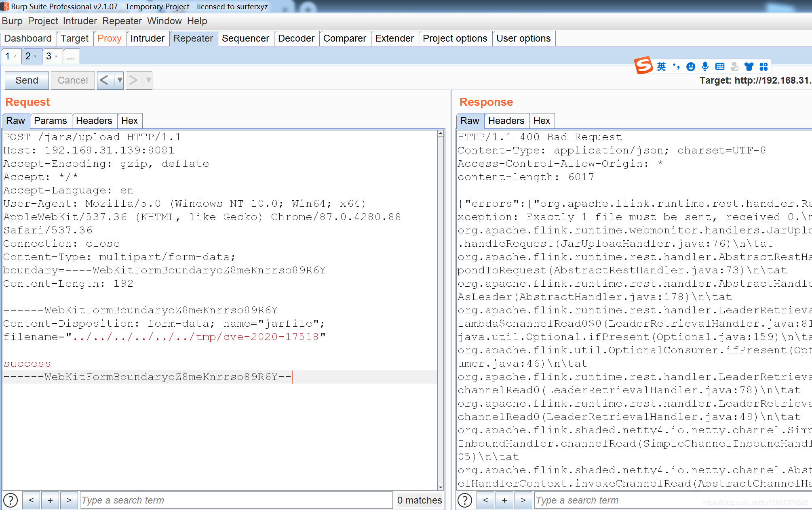
Task: Go back to previous request in history
Action: 104,80
